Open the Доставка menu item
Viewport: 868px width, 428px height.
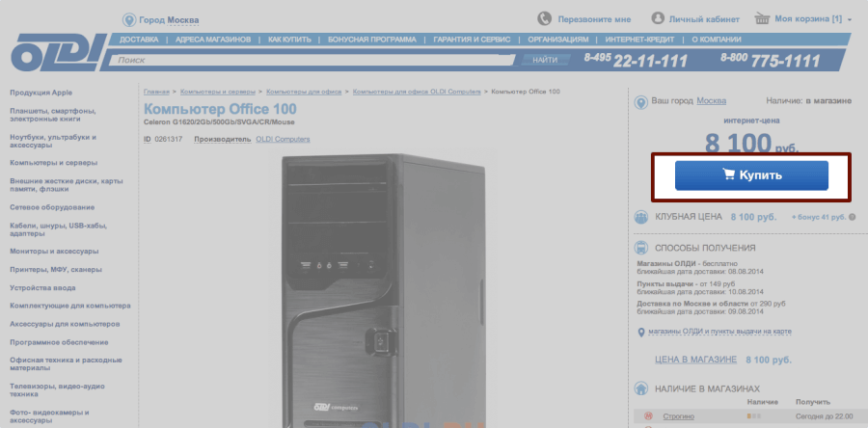pos(139,40)
